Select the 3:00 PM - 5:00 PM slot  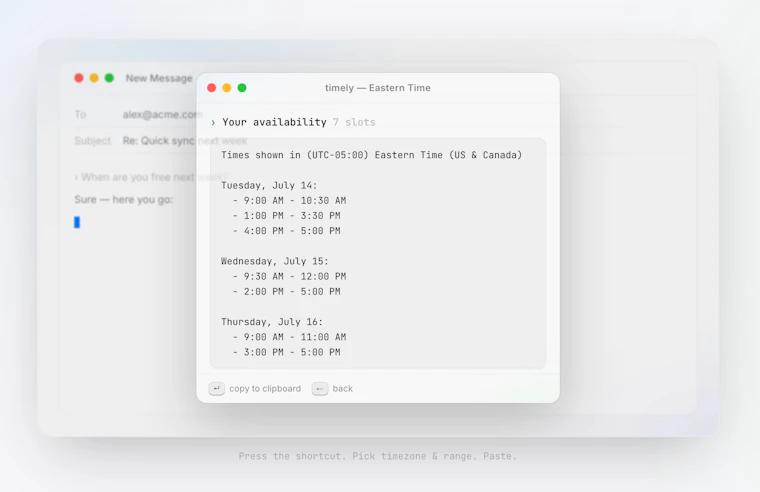click(286, 352)
